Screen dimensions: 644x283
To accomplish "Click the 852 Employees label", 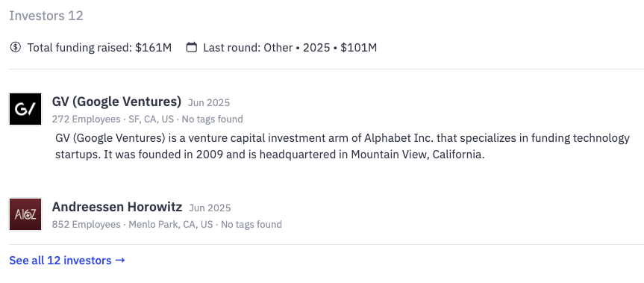I will pos(86,224).
